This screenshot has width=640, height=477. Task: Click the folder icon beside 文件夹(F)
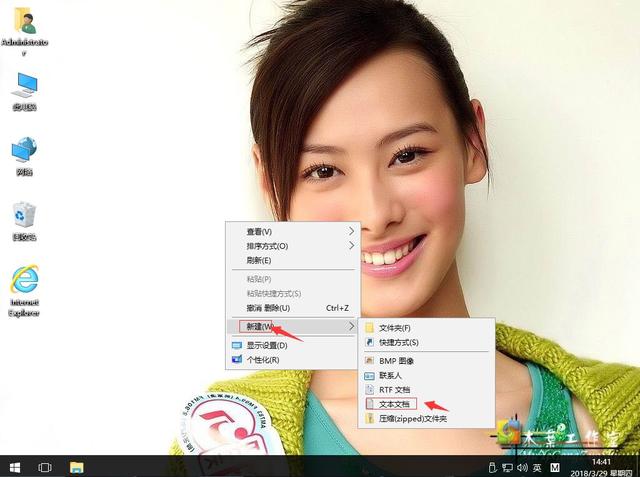[369, 328]
